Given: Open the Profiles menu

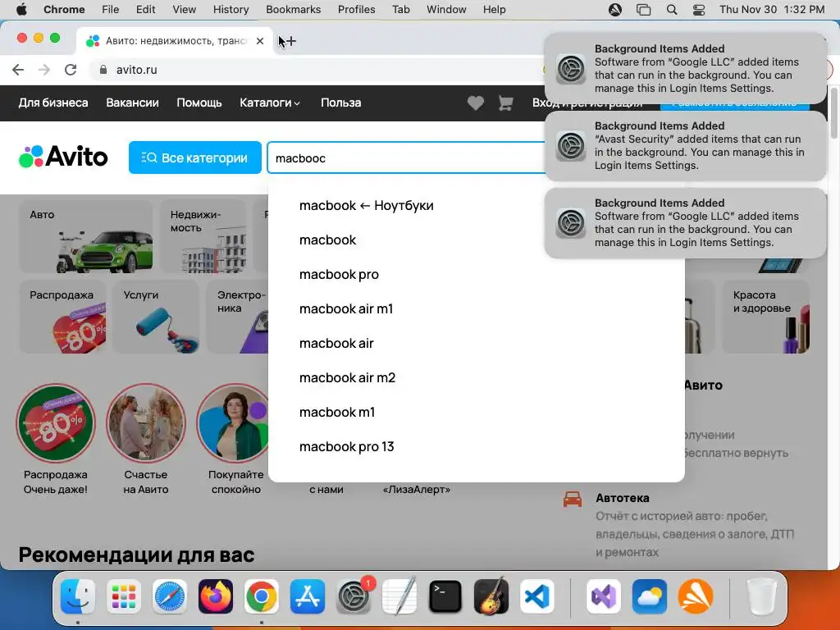Looking at the screenshot, I should (x=356, y=10).
